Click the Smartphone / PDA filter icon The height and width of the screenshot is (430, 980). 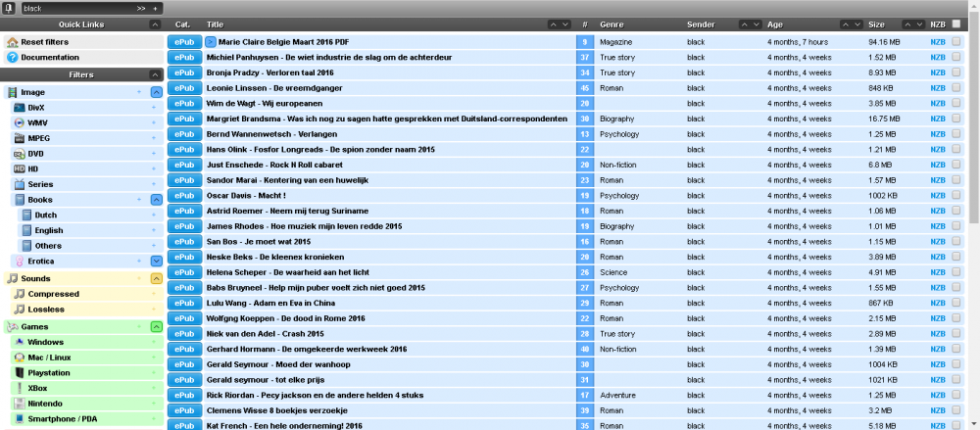click(20, 419)
